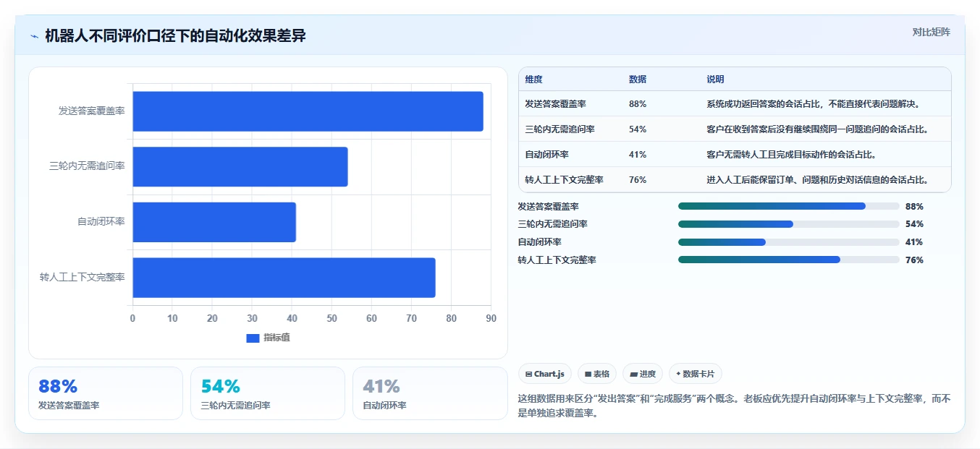Click the 76% cell in the table
Viewport: 980px width, 449px height.
click(638, 180)
